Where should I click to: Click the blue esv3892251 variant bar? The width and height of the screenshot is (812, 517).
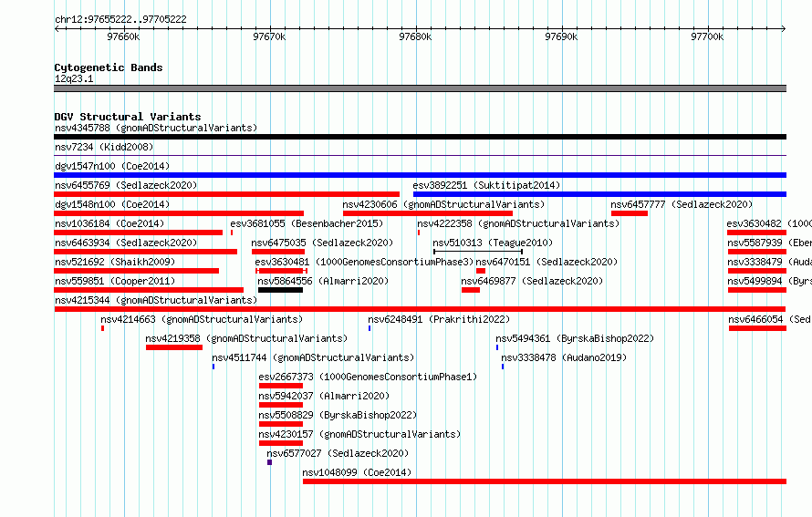[599, 194]
